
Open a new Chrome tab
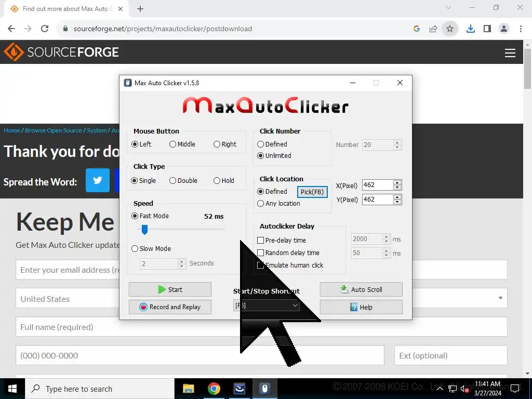[140, 9]
